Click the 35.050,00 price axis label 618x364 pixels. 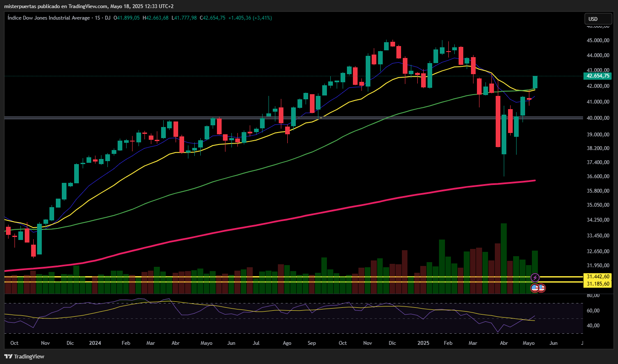[598, 205]
